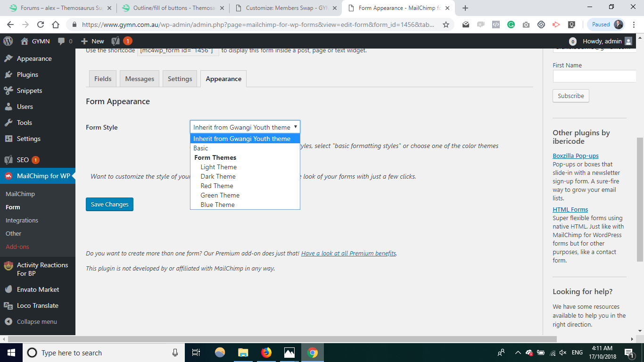Click the Tools wrench icon in sidebar
644x362 pixels.
tap(8, 123)
